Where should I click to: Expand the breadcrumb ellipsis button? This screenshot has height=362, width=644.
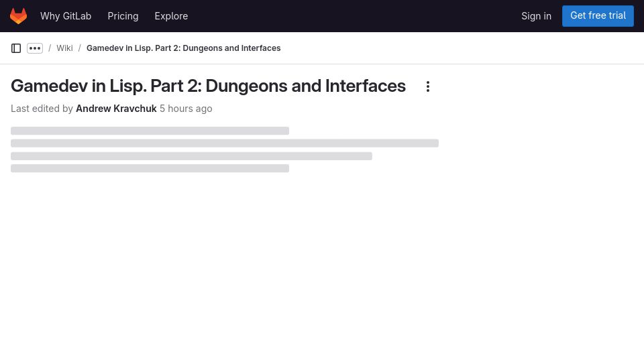[x=35, y=48]
